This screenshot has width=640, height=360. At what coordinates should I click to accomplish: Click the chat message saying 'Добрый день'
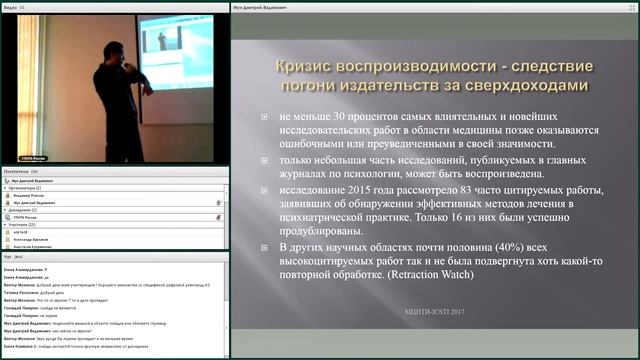point(34,293)
